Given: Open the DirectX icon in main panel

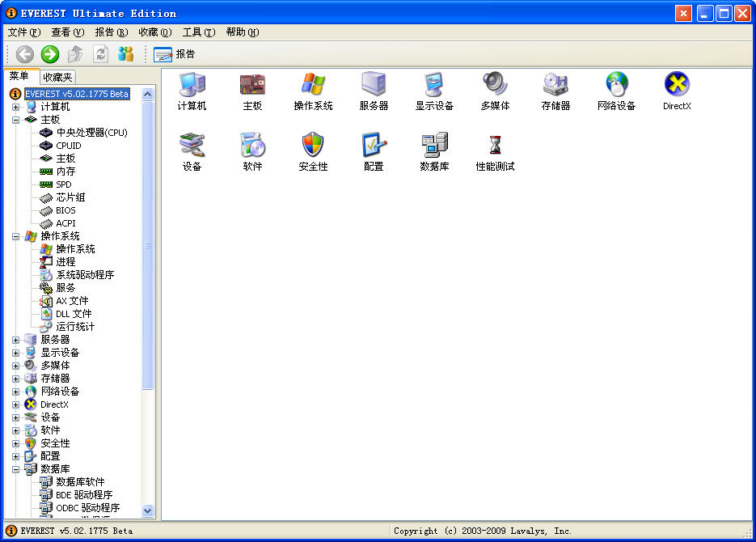Looking at the screenshot, I should tap(677, 85).
